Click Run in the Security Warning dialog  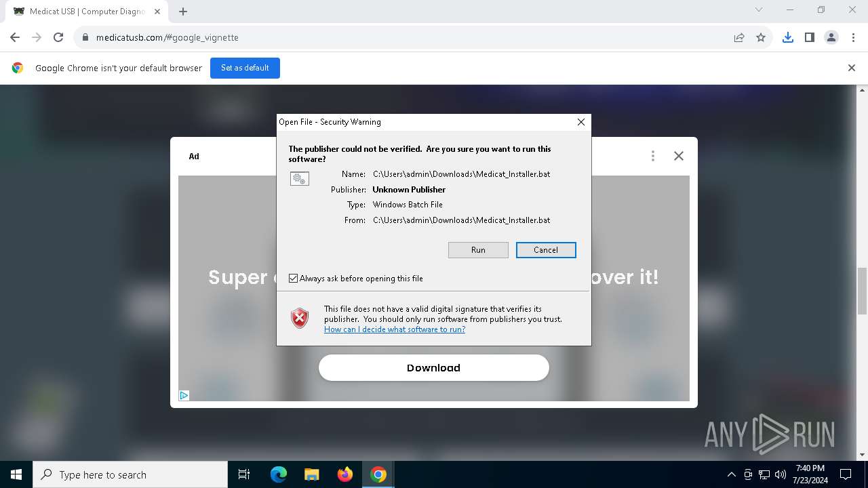click(x=478, y=250)
